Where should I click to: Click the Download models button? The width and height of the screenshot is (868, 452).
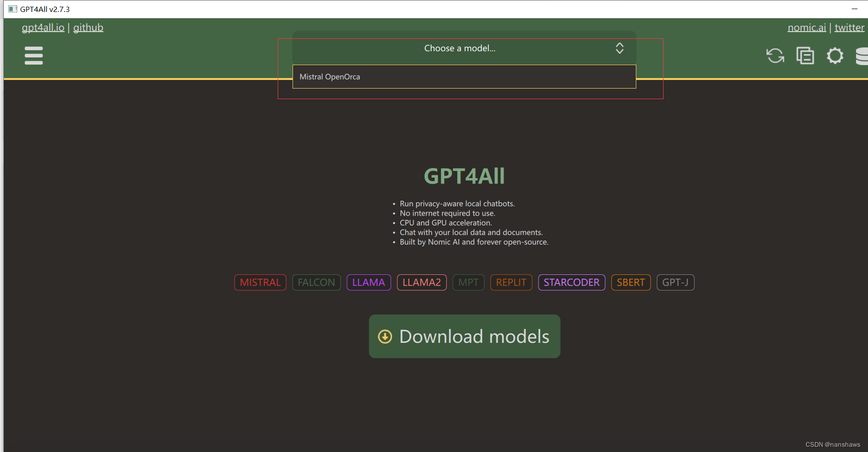pyautogui.click(x=464, y=336)
